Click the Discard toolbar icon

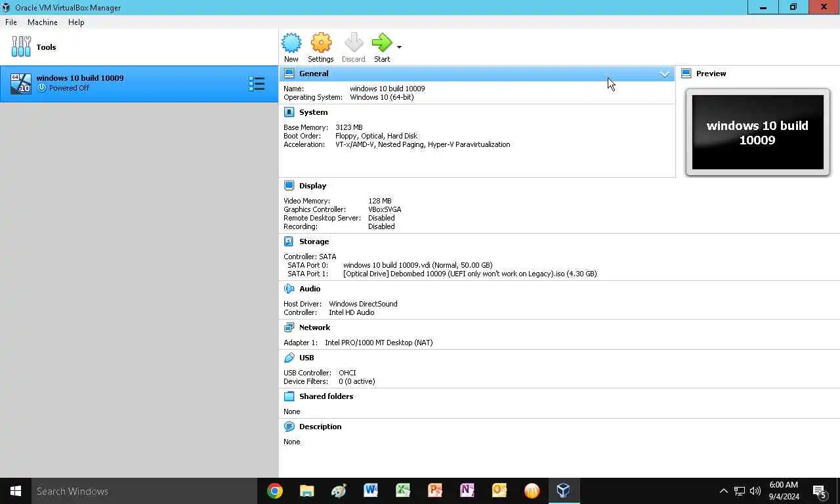point(354,43)
